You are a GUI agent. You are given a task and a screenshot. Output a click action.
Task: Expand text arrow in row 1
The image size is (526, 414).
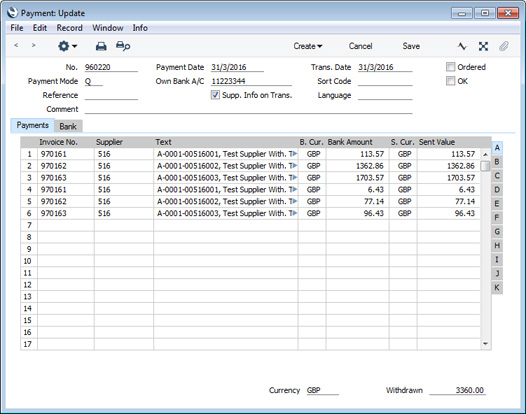[295, 154]
